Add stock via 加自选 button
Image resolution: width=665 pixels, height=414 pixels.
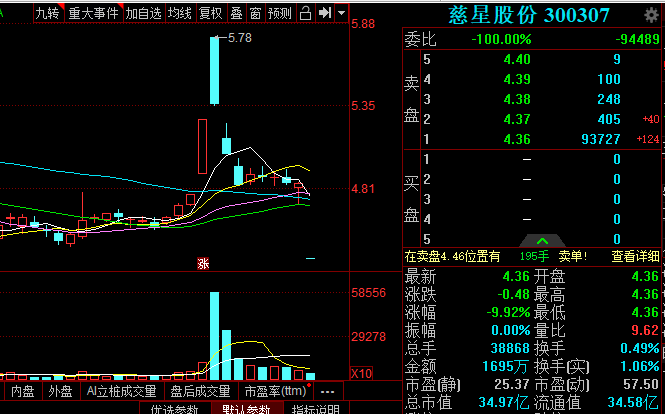[x=144, y=13]
